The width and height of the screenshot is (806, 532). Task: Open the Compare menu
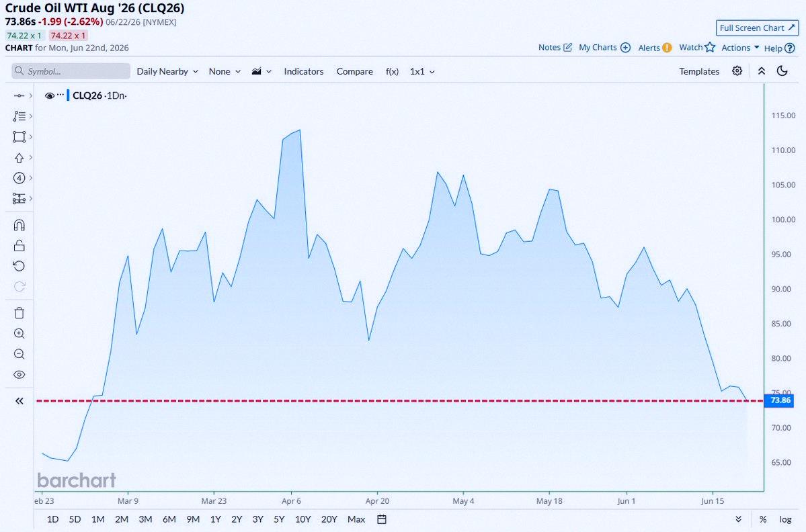(x=355, y=71)
